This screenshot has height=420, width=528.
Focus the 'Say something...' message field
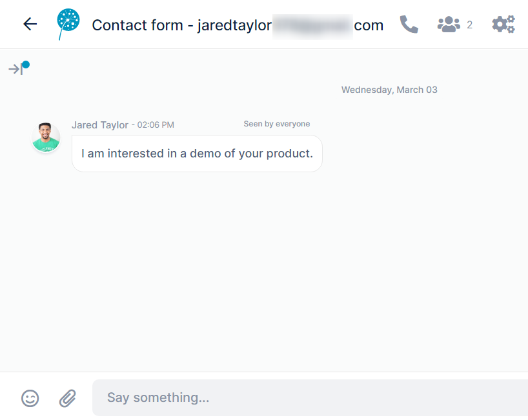(x=310, y=398)
